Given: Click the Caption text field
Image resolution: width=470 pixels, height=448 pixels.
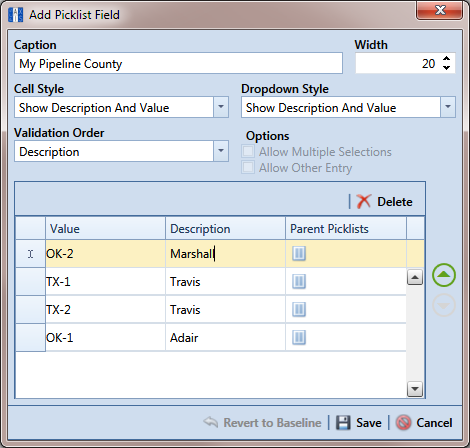Looking at the screenshot, I should coord(178,63).
